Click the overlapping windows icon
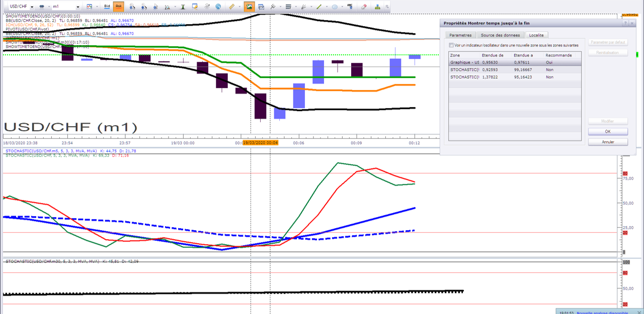 (x=261, y=7)
